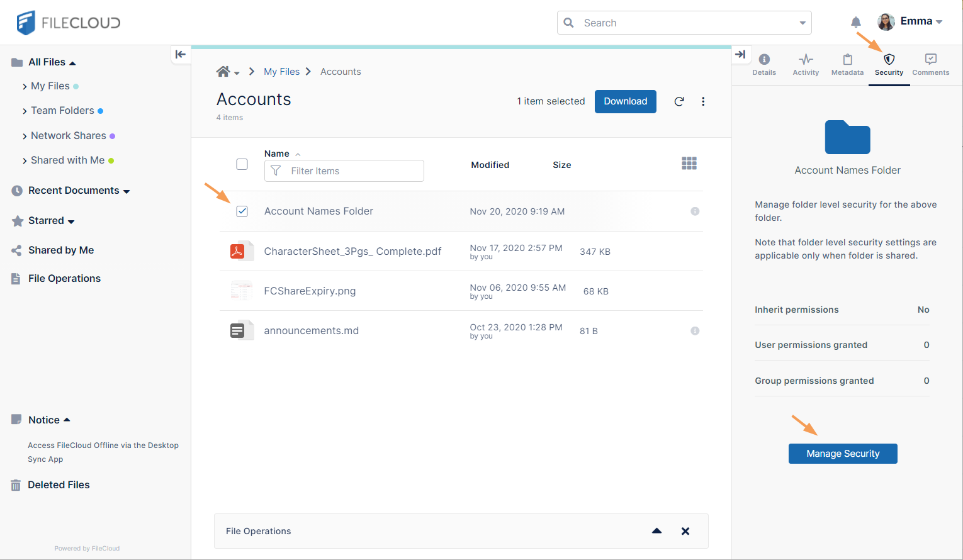Refresh the Accounts folder listing

coord(679,101)
